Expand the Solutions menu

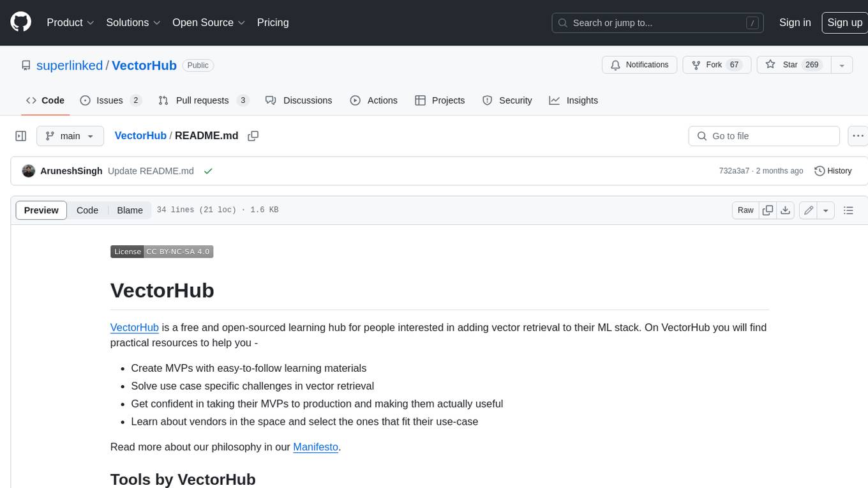point(133,22)
